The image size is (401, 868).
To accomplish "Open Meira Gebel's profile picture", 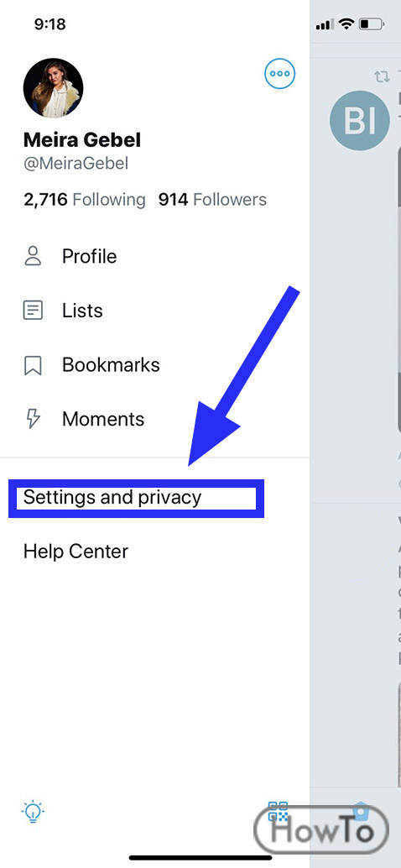I will [x=53, y=88].
